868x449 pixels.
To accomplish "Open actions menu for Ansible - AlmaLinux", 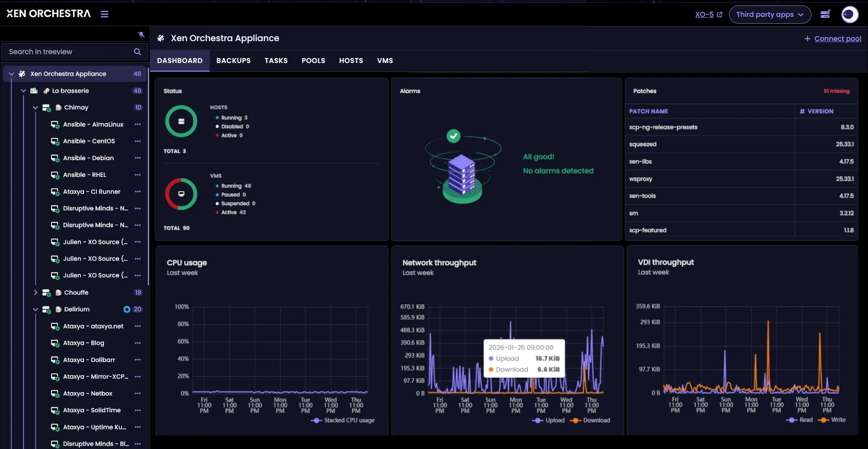I will click(138, 124).
